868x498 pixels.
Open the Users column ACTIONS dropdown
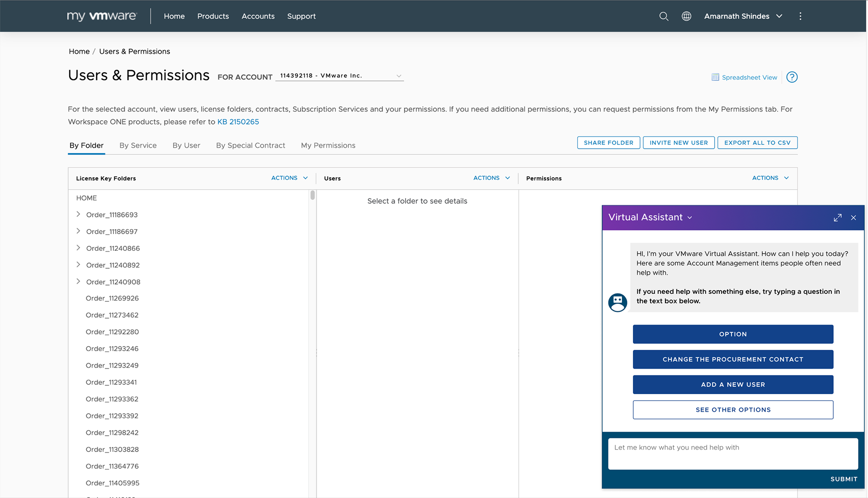click(x=491, y=178)
